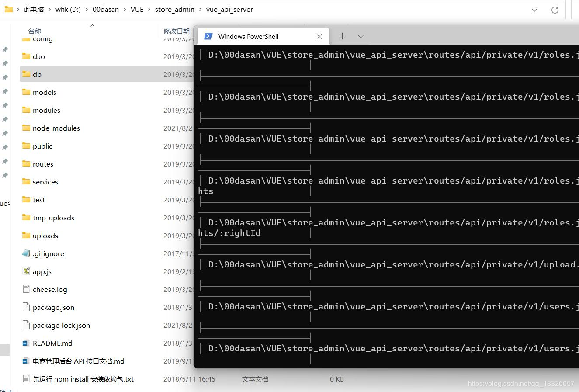Navigate to 此电脑 in the breadcrumb
The width and height of the screenshot is (579, 392).
(34, 9)
